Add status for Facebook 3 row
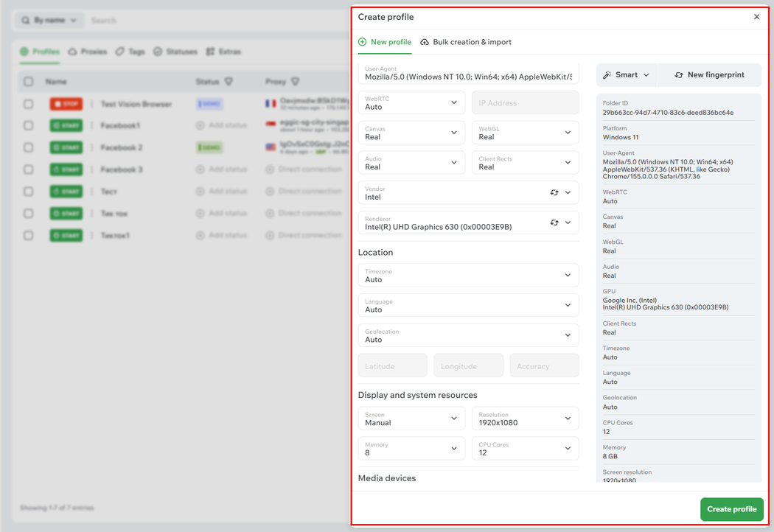The height and width of the screenshot is (532, 774). (222, 169)
